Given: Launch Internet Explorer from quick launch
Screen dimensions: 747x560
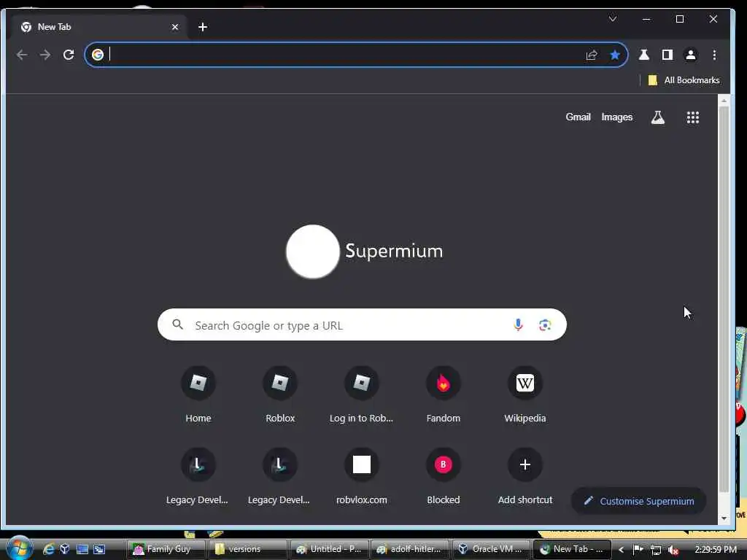Looking at the screenshot, I should click(x=49, y=549).
